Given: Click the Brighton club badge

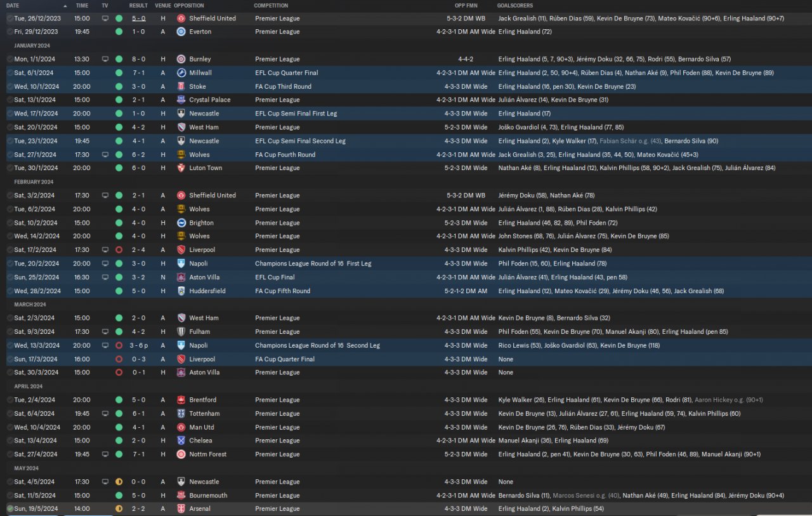Looking at the screenshot, I should (181, 223).
